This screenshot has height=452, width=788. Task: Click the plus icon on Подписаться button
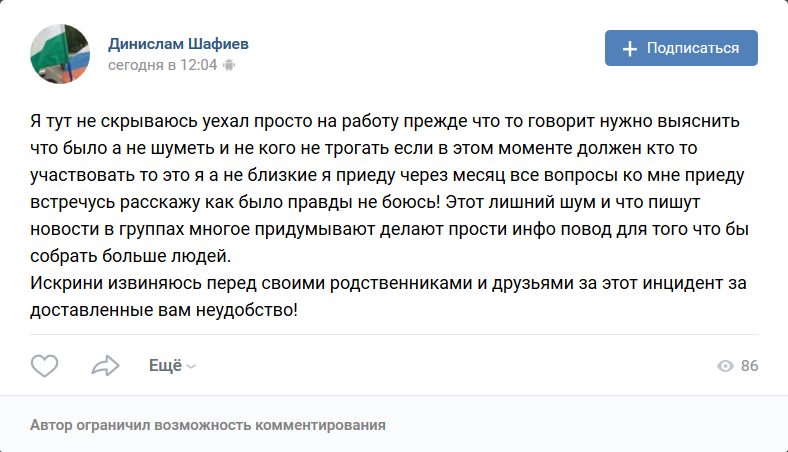(x=630, y=49)
